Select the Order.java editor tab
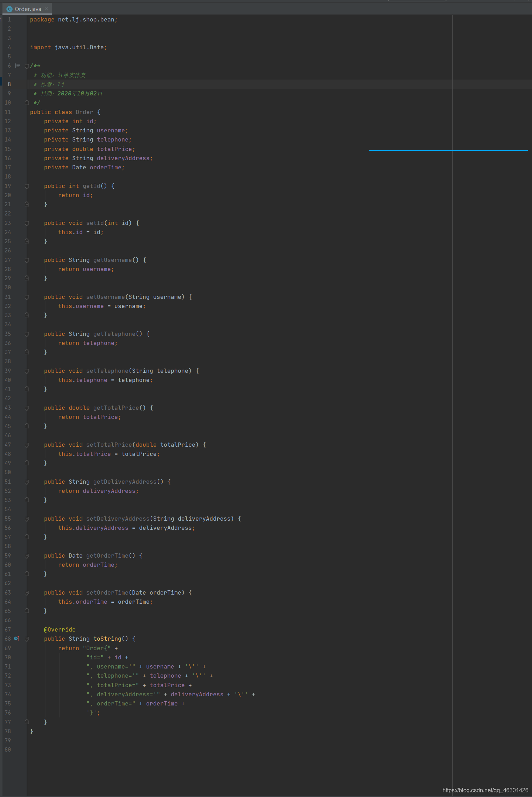Viewport: 532px width, 797px height. [x=27, y=9]
